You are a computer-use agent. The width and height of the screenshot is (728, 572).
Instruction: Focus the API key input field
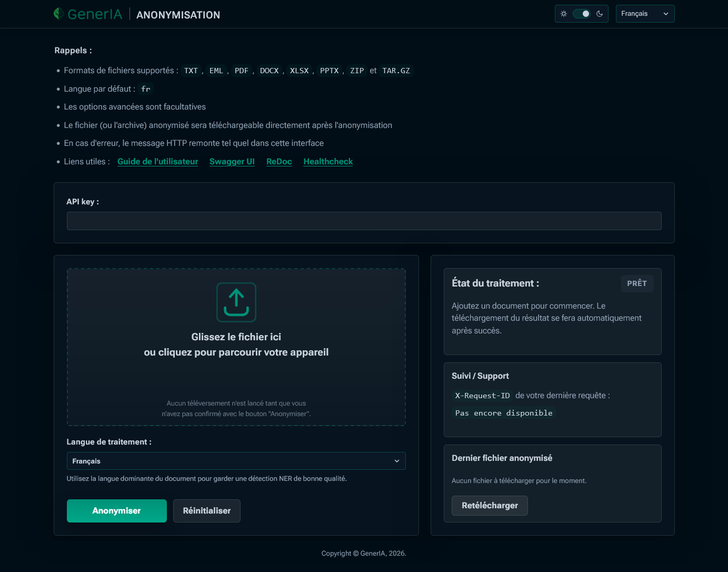coord(364,221)
